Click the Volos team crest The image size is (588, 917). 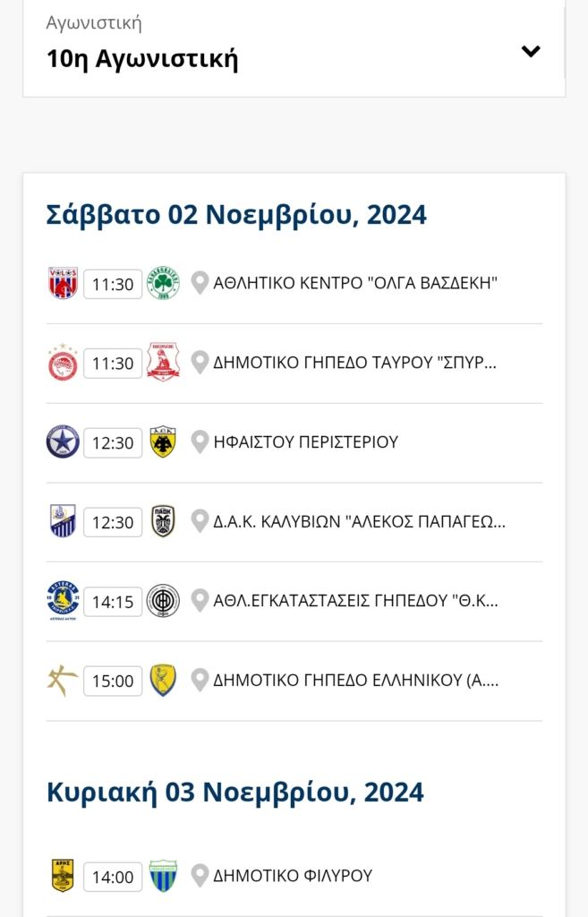[x=63, y=284]
